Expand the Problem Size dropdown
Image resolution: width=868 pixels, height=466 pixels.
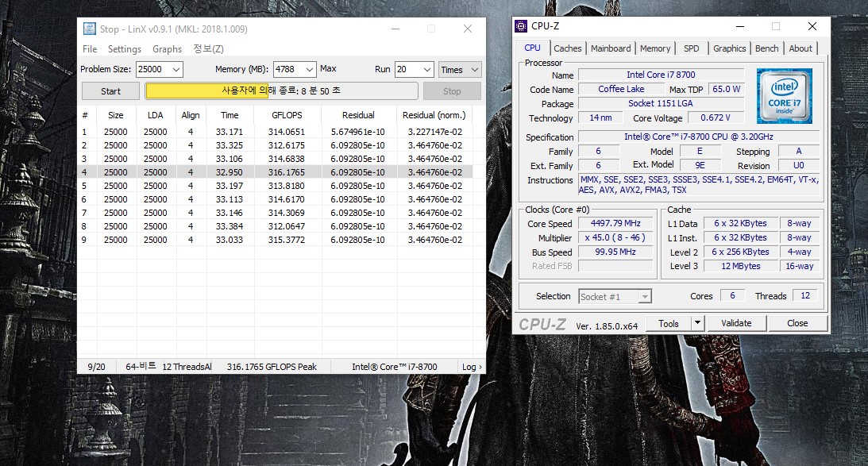pyautogui.click(x=176, y=69)
